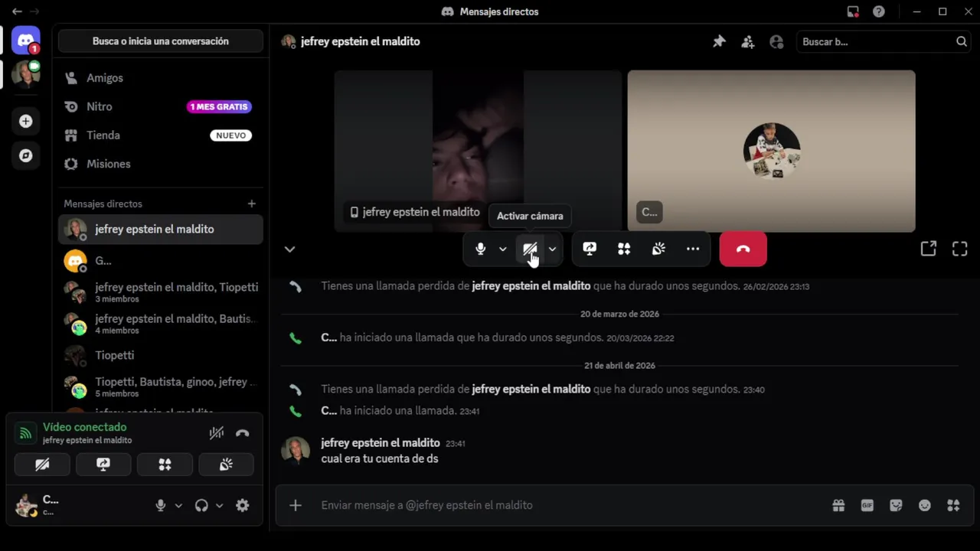
Task: Hang up the call with red button
Action: [743, 249]
